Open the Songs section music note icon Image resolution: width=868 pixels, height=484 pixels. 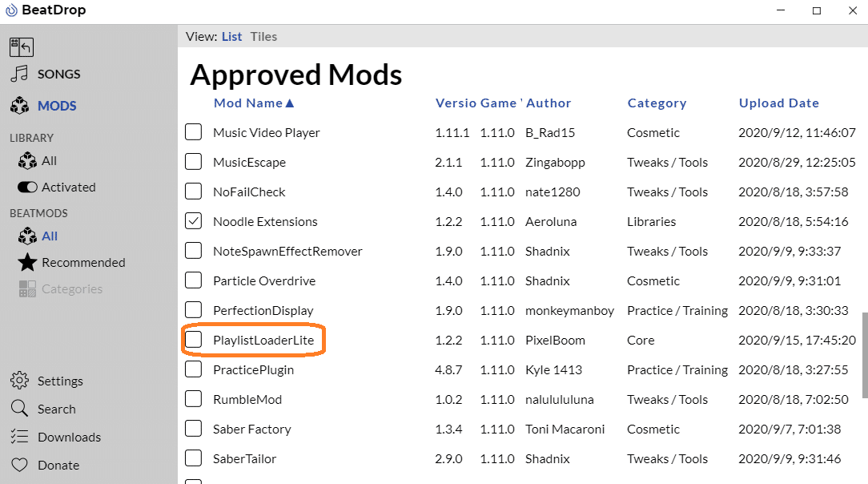(19, 74)
